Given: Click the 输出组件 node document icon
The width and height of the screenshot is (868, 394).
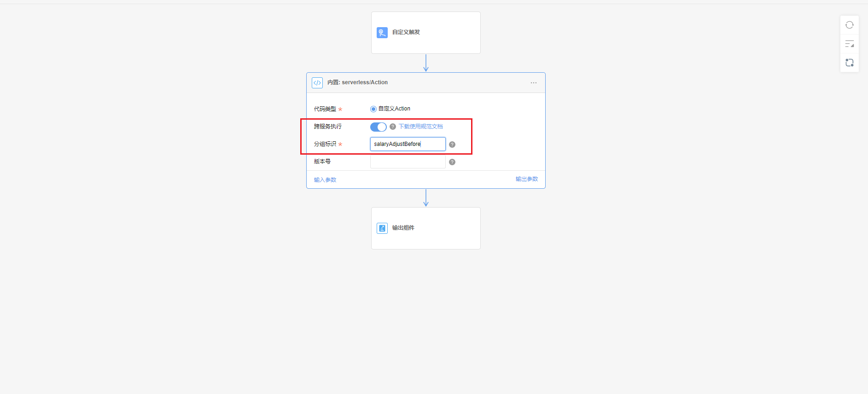Looking at the screenshot, I should coord(382,228).
